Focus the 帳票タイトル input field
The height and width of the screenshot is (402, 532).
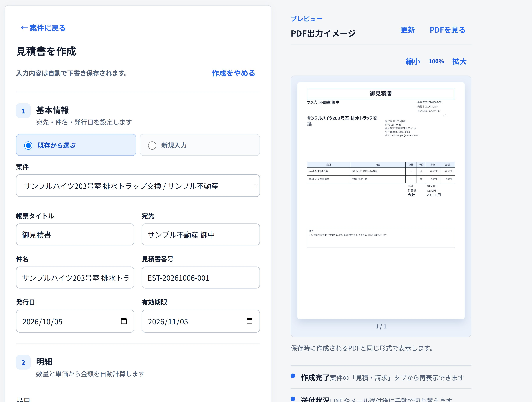(75, 234)
